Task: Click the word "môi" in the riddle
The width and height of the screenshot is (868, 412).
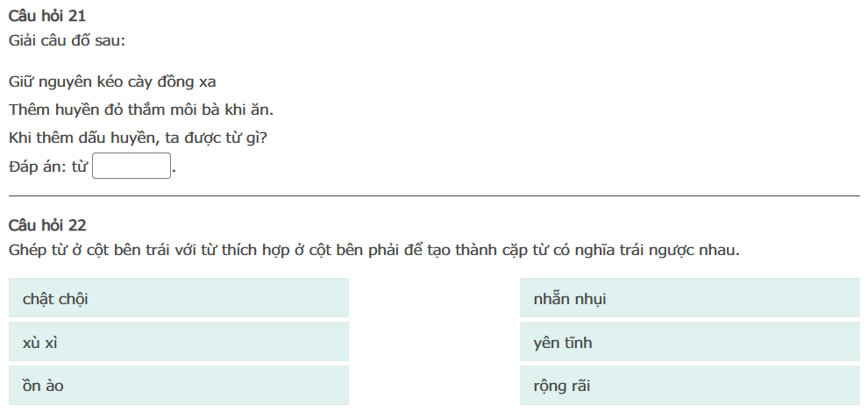Action: 190,110
